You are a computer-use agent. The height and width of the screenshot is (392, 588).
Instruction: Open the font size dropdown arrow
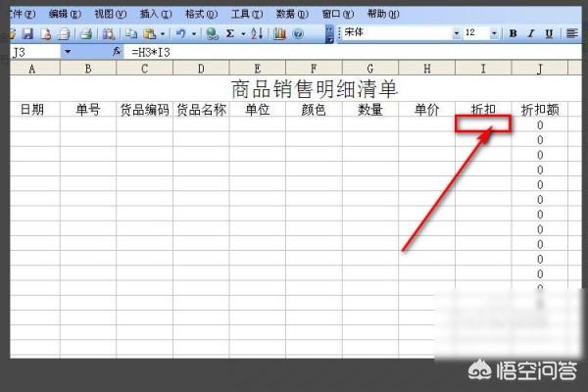(494, 33)
